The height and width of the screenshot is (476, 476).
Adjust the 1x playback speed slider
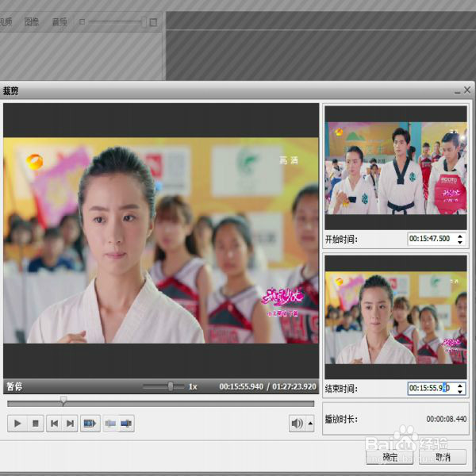coord(163,386)
